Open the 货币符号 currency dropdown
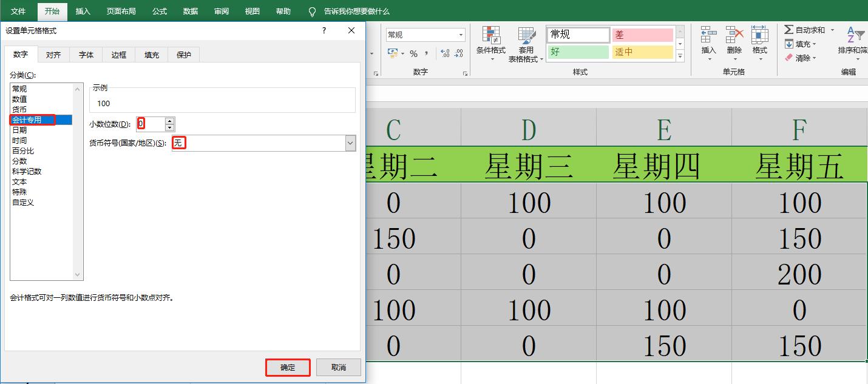The image size is (868, 384). [350, 143]
